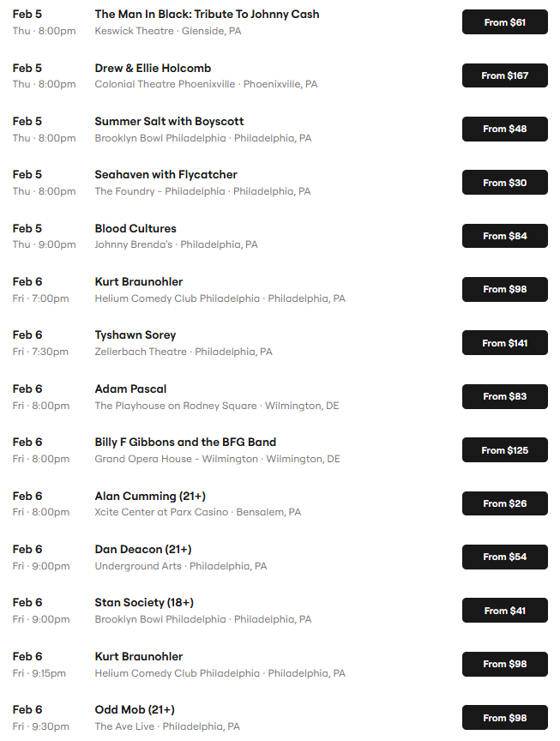Open the Drew & Ellie Holcomb event link
The image size is (560, 741).
tap(153, 68)
